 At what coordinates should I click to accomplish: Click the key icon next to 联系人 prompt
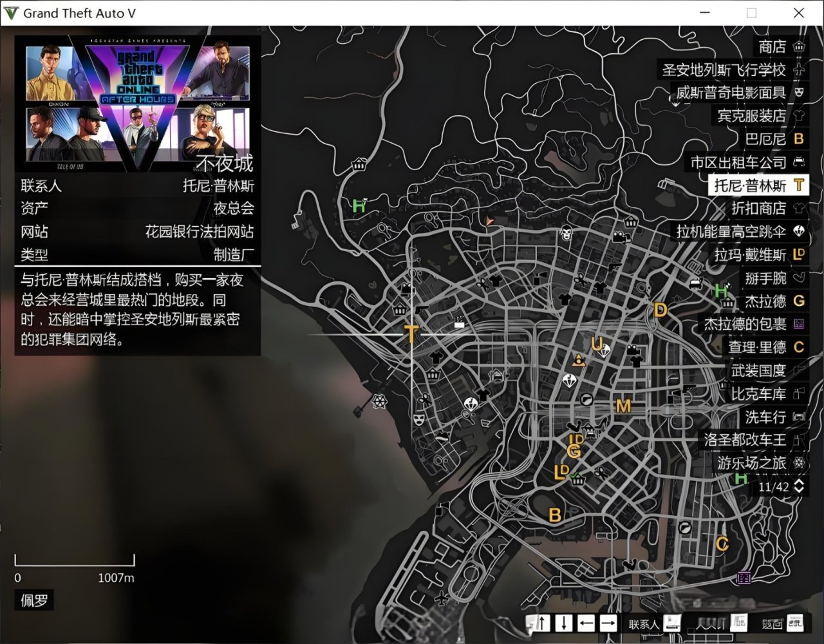(x=673, y=623)
